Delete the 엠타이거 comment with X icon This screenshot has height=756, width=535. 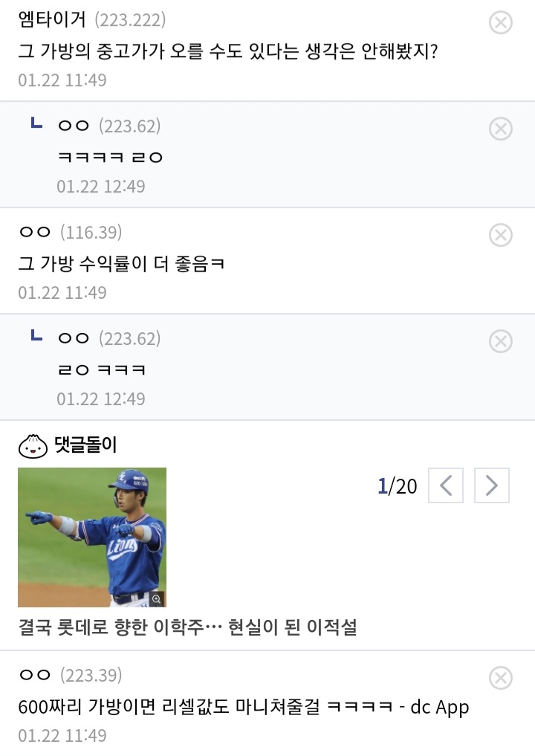tap(501, 23)
